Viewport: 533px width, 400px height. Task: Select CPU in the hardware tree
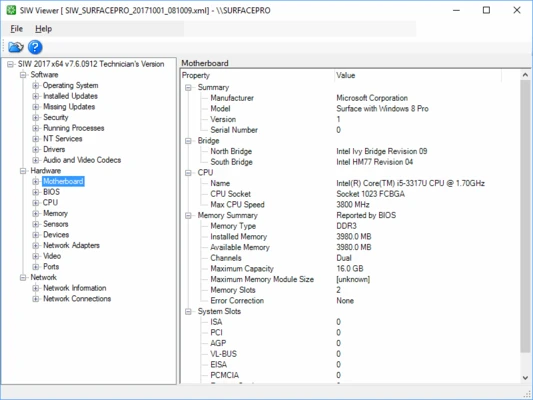coord(50,203)
